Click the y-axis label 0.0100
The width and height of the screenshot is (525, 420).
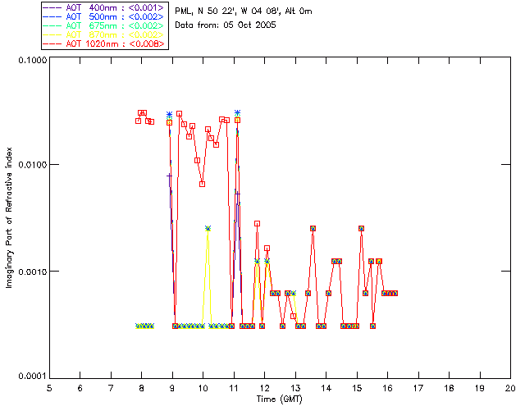click(x=32, y=165)
